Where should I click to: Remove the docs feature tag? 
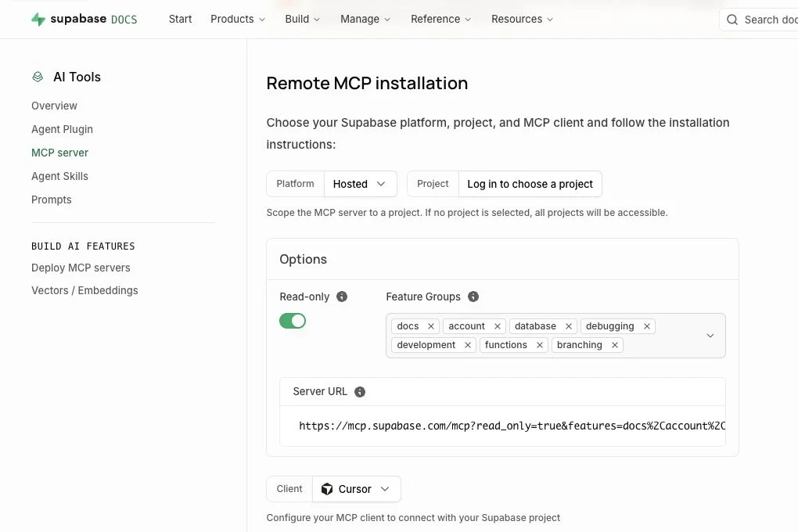[431, 326]
